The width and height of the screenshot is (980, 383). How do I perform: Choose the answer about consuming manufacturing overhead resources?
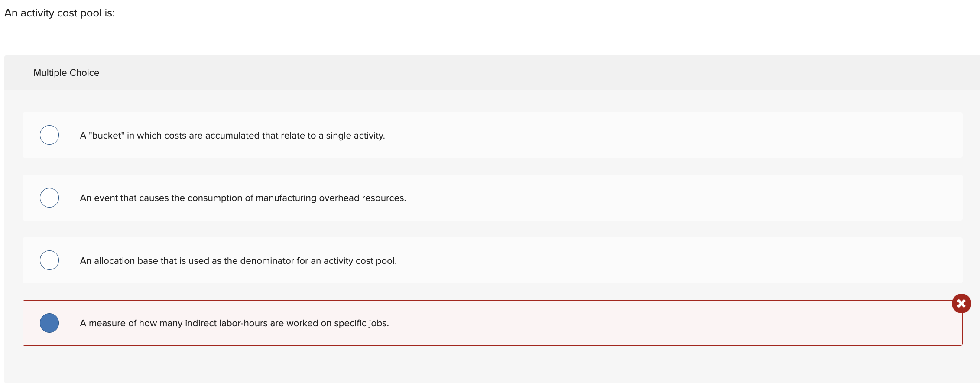pos(243,198)
